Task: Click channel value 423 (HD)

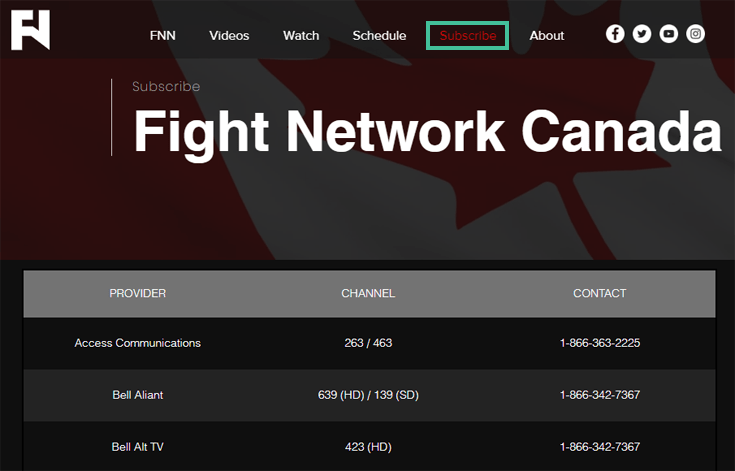Action: tap(368, 447)
